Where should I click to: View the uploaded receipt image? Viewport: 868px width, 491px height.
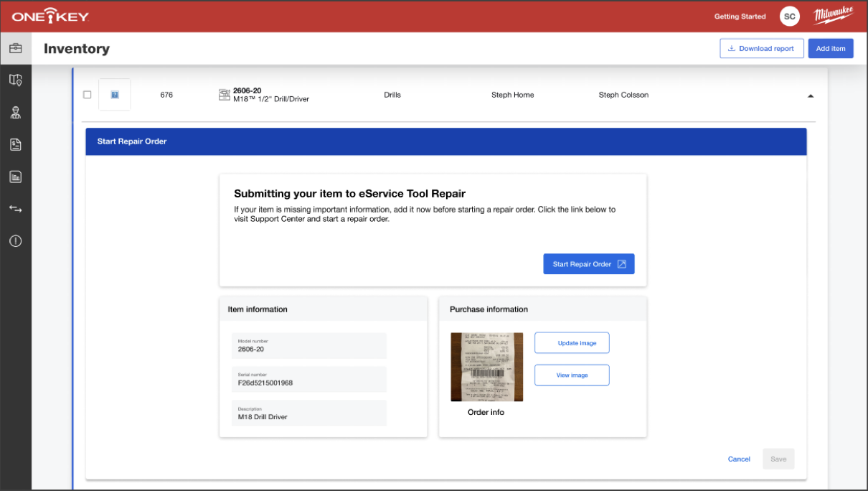(x=572, y=375)
